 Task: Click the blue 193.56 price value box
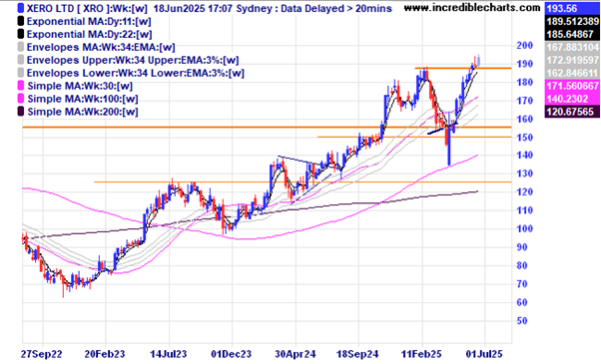coord(572,8)
